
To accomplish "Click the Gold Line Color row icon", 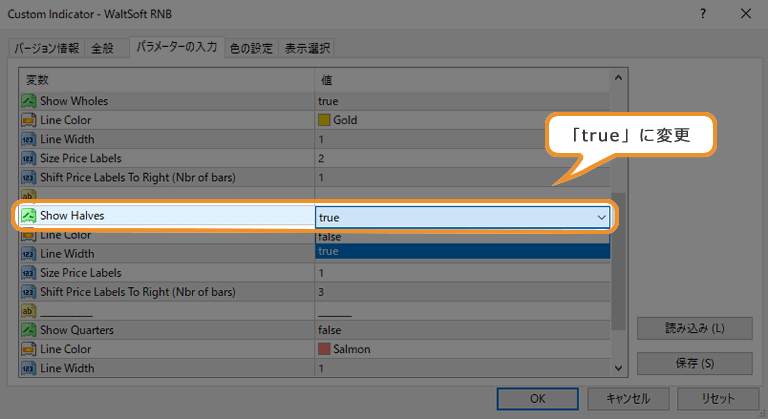I will click(28, 120).
